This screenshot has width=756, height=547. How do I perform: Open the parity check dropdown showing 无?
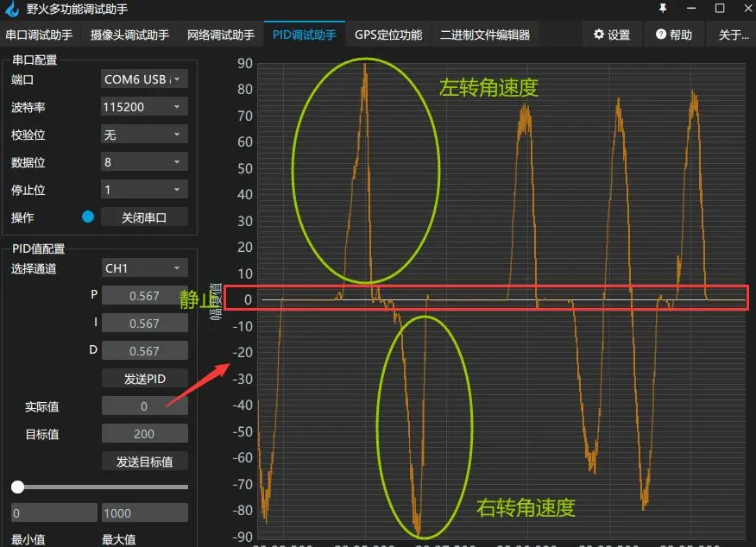[x=144, y=135]
